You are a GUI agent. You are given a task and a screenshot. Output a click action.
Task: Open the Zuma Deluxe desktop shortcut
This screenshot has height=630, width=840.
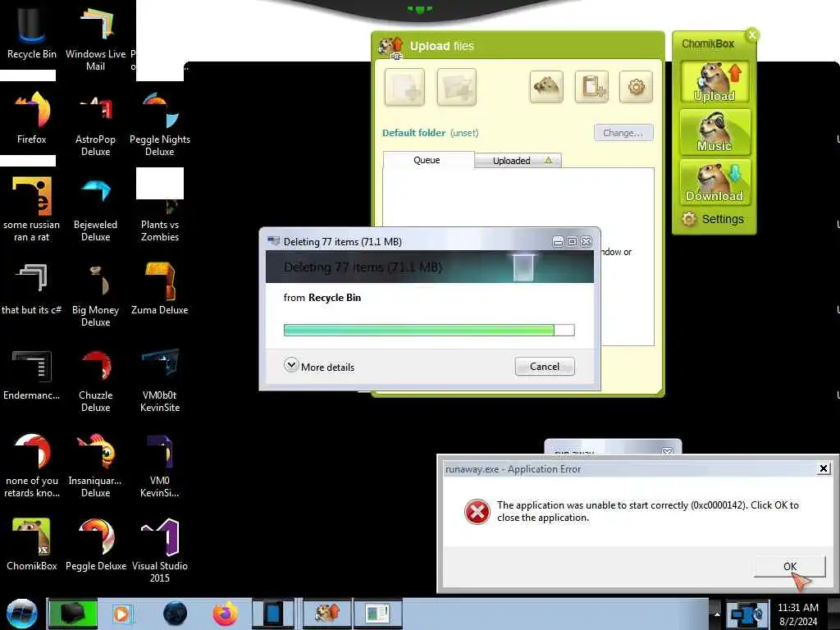click(160, 288)
